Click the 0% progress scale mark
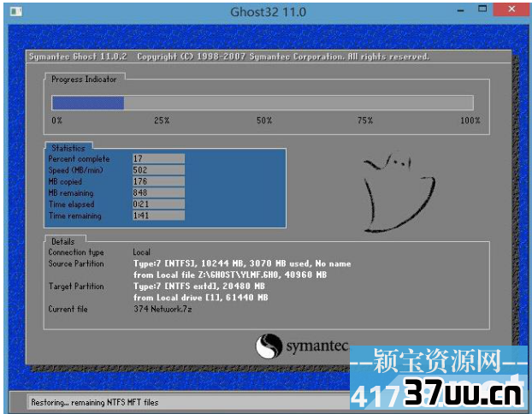Viewport: 532px width, 414px height. tap(57, 121)
